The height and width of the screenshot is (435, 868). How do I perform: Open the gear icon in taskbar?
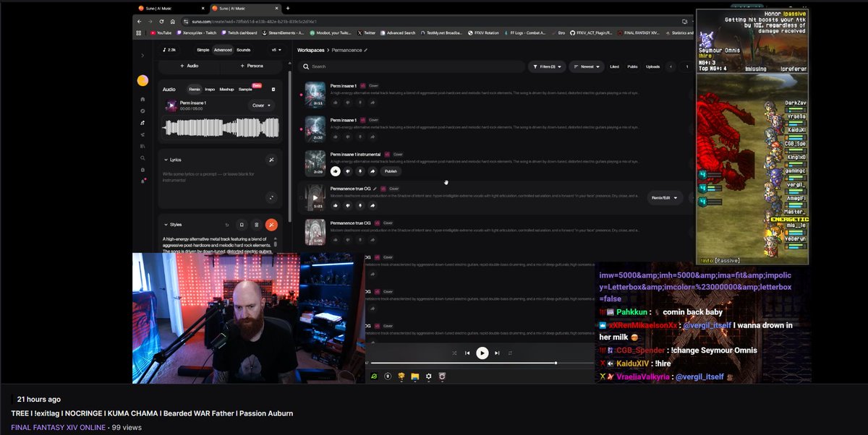pos(429,376)
